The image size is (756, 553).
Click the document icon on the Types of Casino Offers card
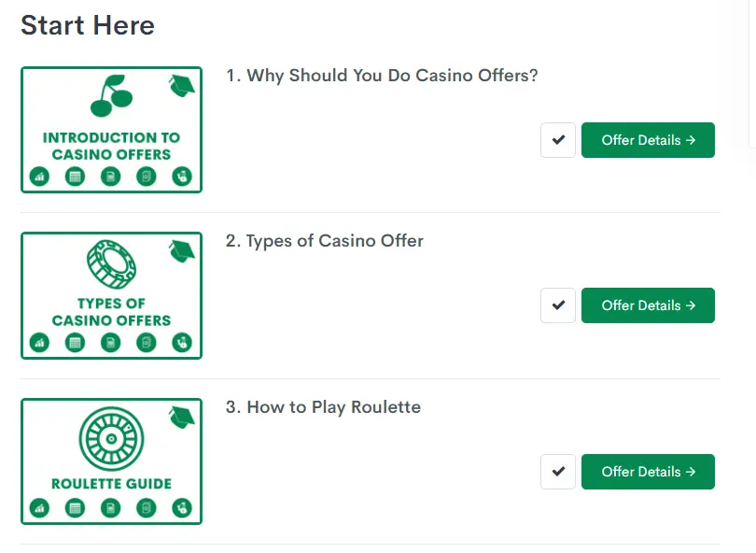[110, 342]
